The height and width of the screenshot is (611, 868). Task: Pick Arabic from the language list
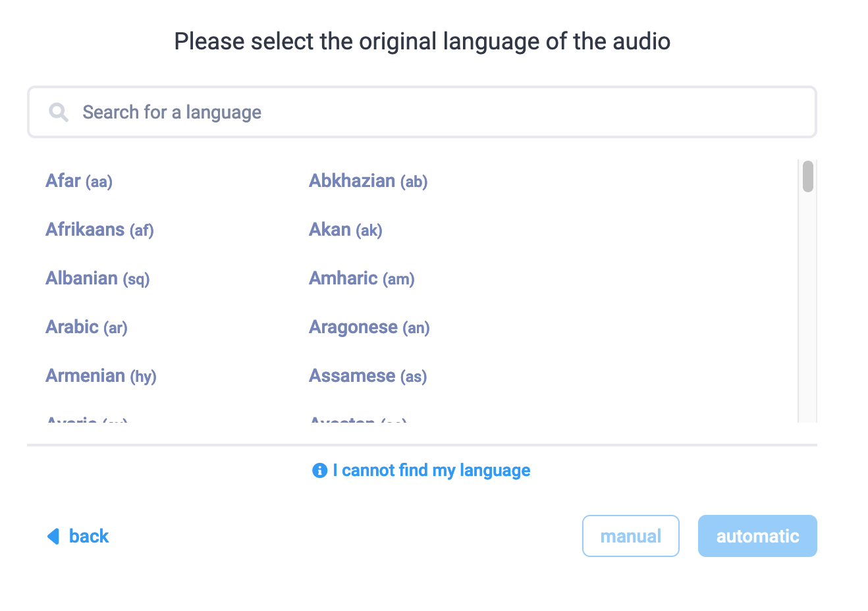click(86, 327)
